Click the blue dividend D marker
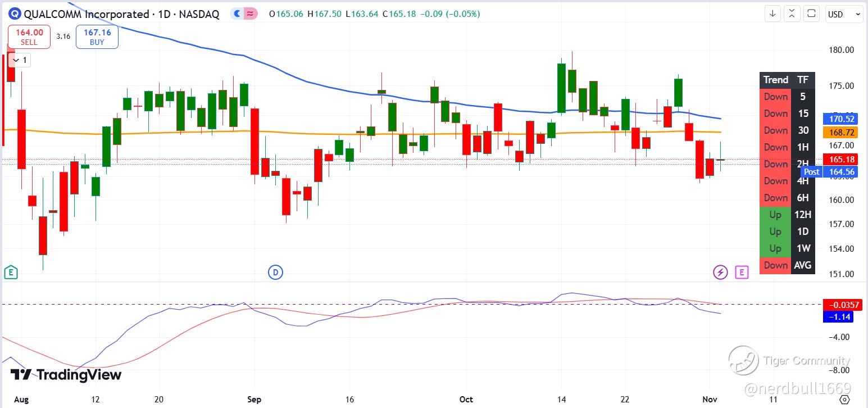Viewport: 868px width, 408px height. point(275,273)
